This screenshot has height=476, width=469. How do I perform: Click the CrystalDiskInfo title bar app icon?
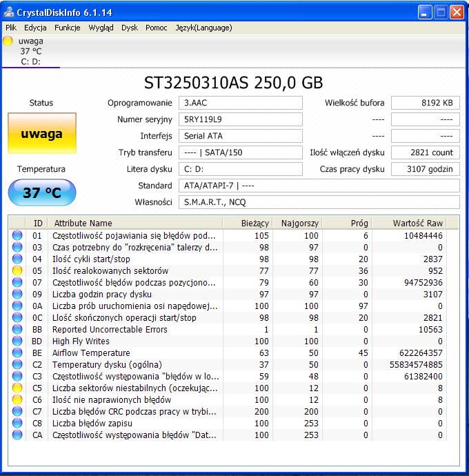click(9, 12)
